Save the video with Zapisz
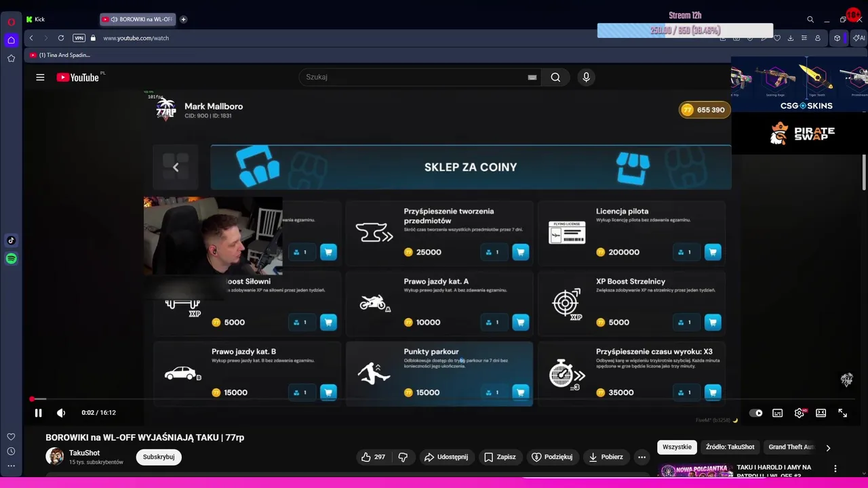Viewport: 868px width, 488px height. pyautogui.click(x=500, y=457)
